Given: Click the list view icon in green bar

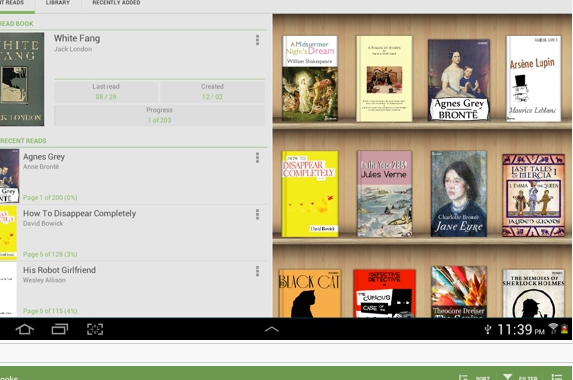Looking at the screenshot, I should pyautogui.click(x=557, y=378).
